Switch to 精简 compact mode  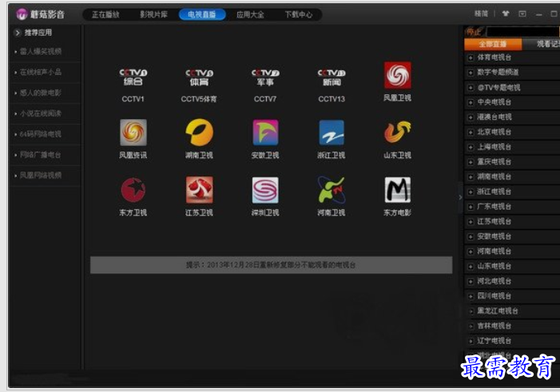(481, 14)
